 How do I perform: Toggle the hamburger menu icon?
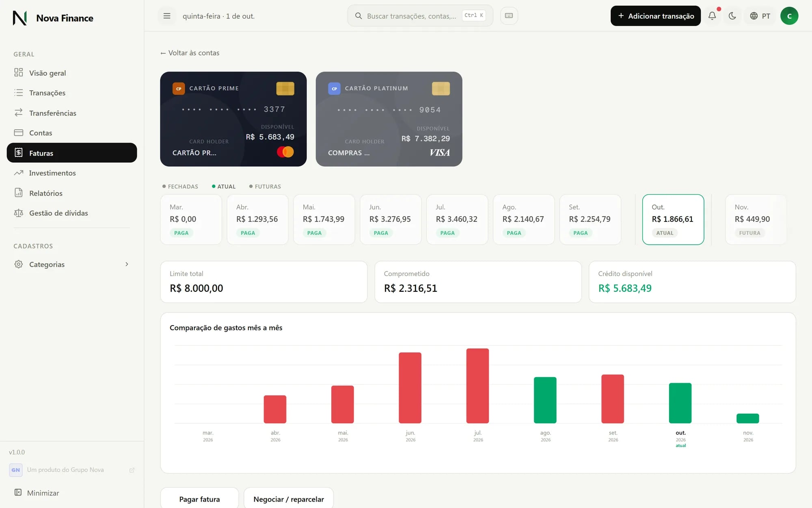coord(167,16)
